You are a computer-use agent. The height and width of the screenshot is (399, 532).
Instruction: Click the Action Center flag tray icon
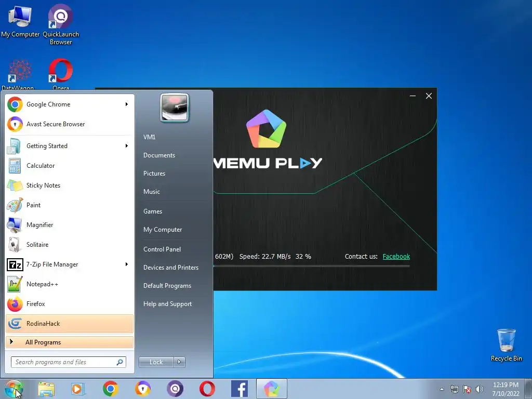(x=467, y=389)
